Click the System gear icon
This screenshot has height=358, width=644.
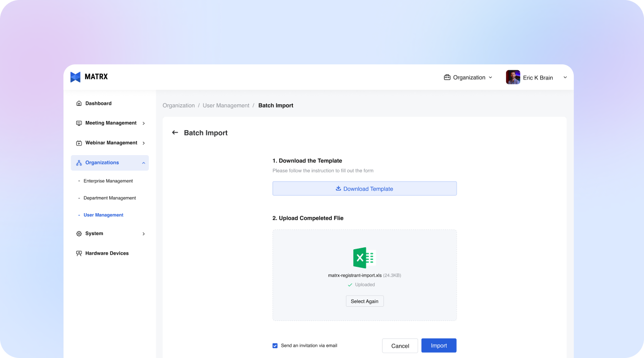[79, 234]
